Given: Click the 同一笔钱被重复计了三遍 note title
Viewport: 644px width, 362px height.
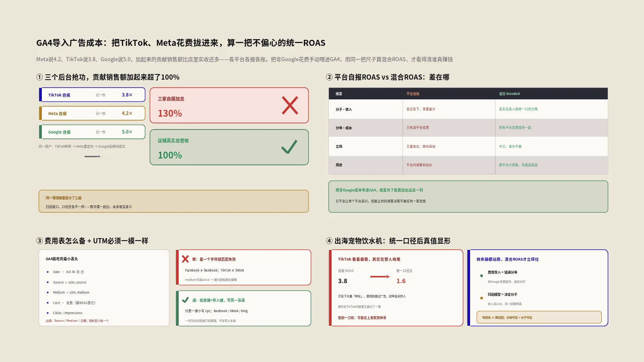Looking at the screenshot, I should tap(64, 198).
